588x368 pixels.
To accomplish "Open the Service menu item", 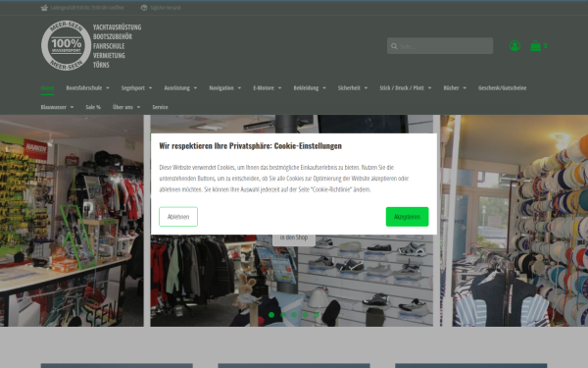I will (x=160, y=107).
